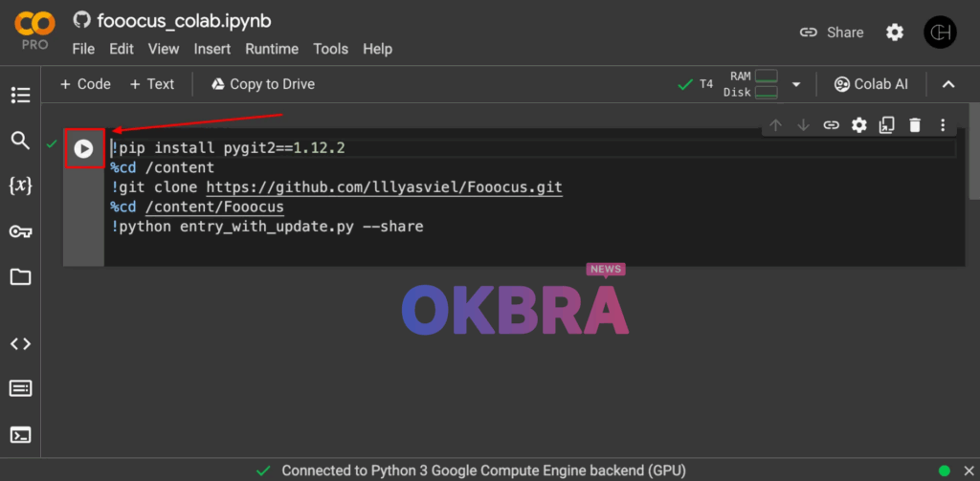Click the fooocus_colab.ipynb notebook title

[x=185, y=21]
